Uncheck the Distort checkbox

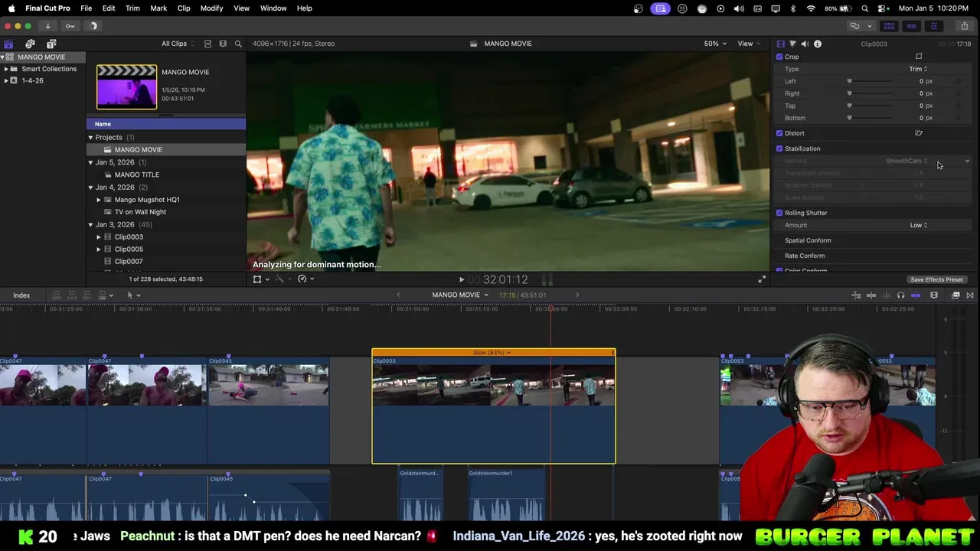779,133
